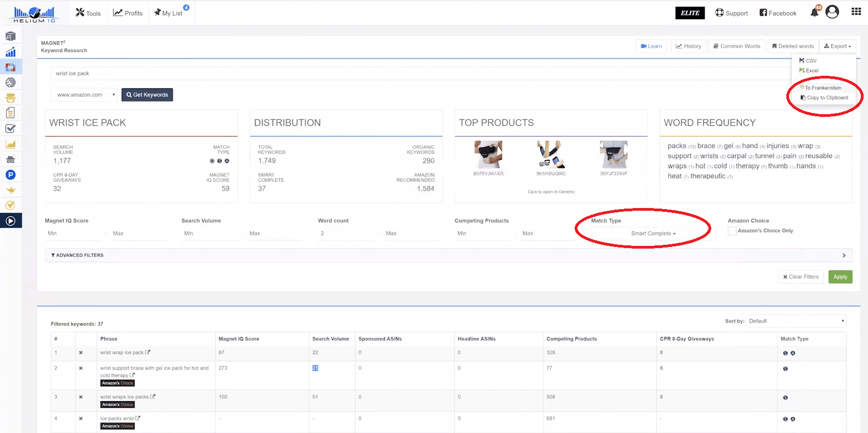Click Search Volume Max field
Image resolution: width=868 pixels, height=433 pixels.
275,234
